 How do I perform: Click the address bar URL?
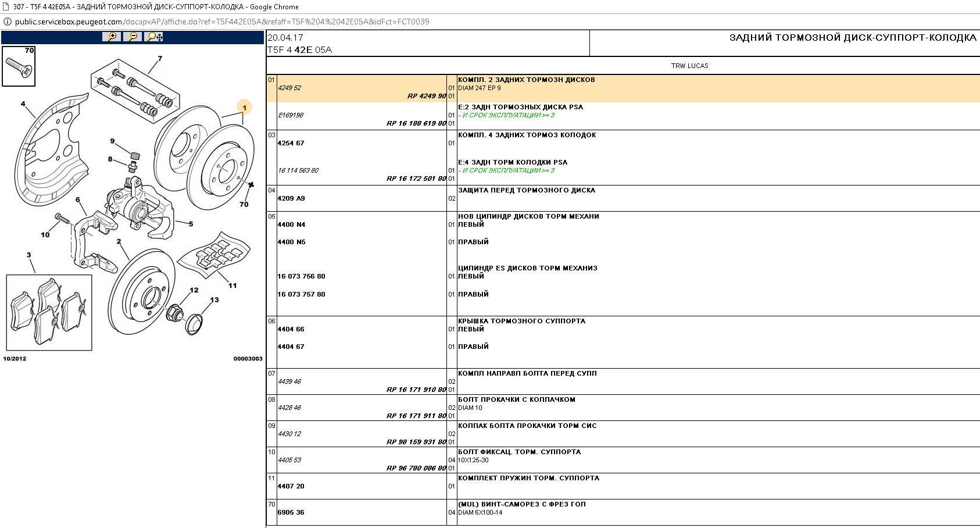point(222,22)
